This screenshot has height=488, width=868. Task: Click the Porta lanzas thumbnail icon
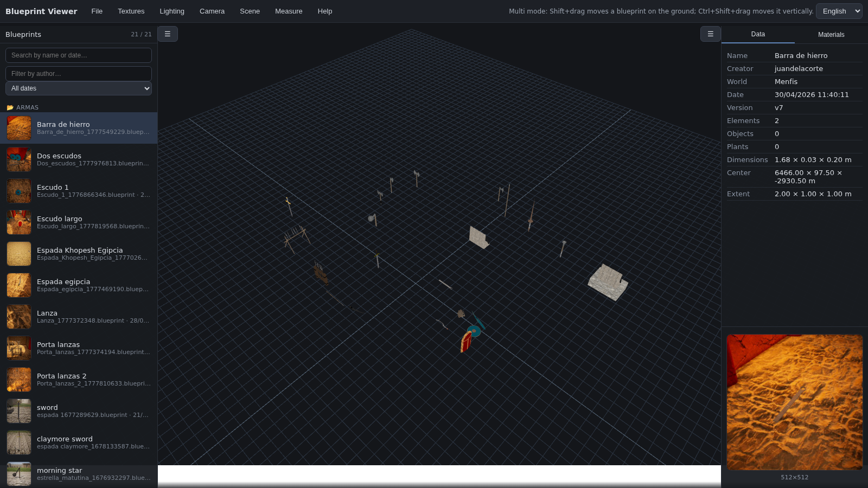pos(19,348)
